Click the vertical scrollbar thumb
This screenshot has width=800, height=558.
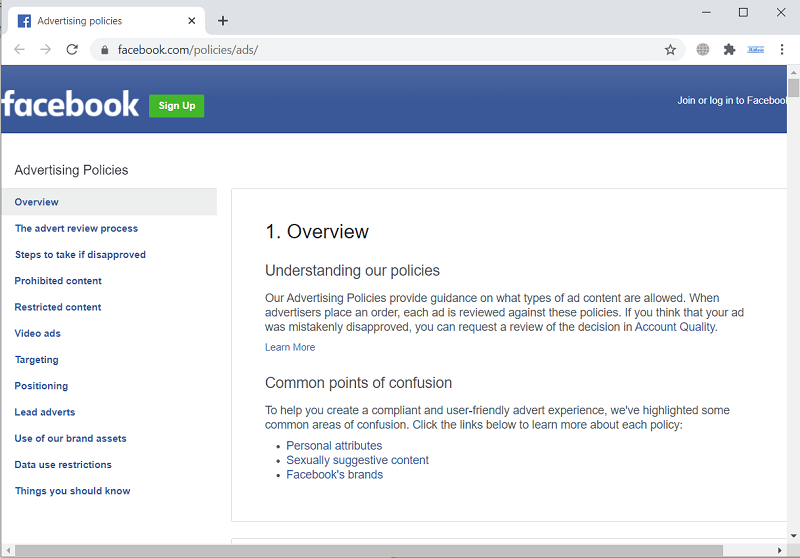click(x=793, y=88)
